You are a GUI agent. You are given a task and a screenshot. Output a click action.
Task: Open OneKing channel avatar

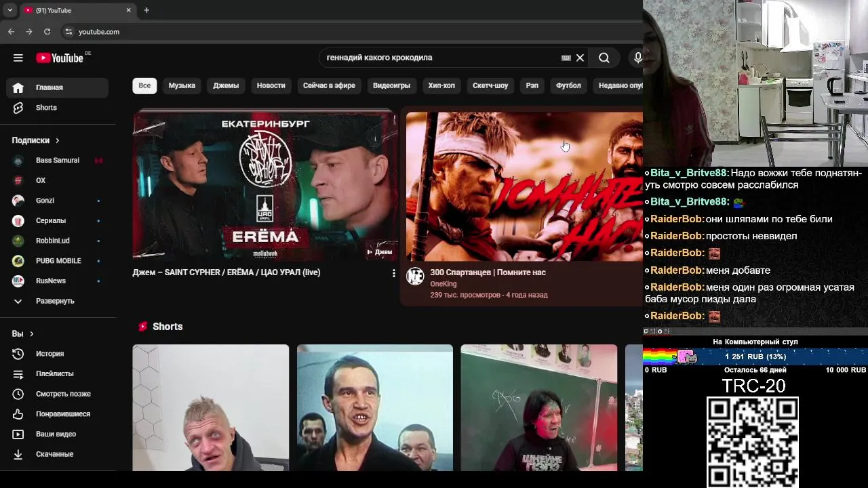pos(415,276)
